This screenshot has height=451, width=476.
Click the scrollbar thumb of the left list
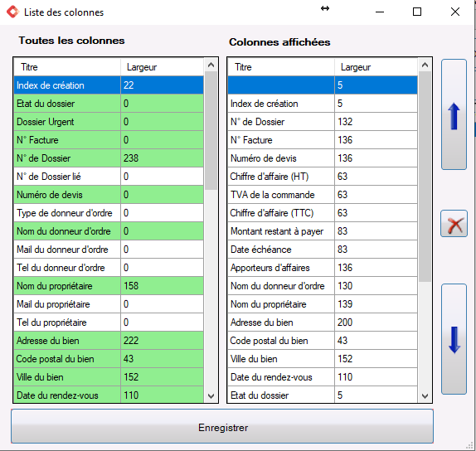[x=211, y=130]
